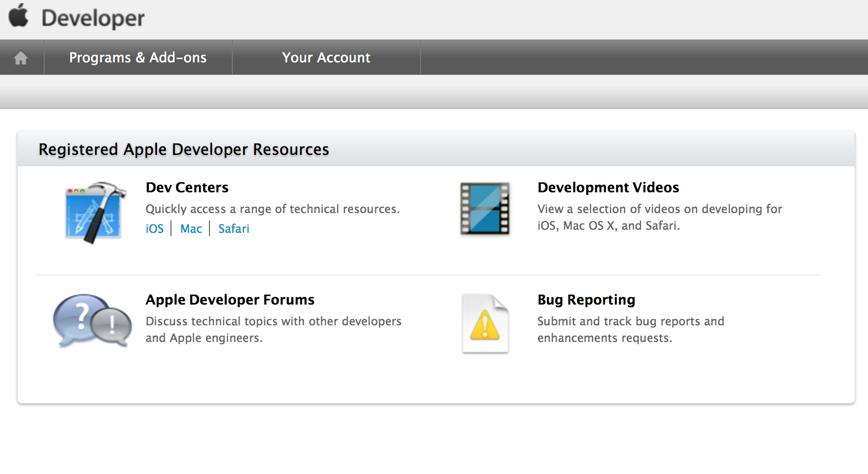Screen dimensions: 868x474
Task: Click the Bug Reporting heading
Action: pos(586,300)
